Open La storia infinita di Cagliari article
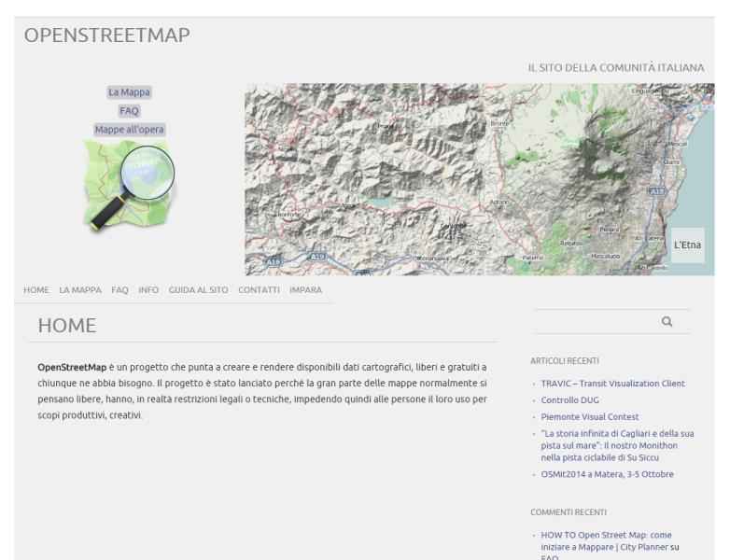 (x=617, y=445)
